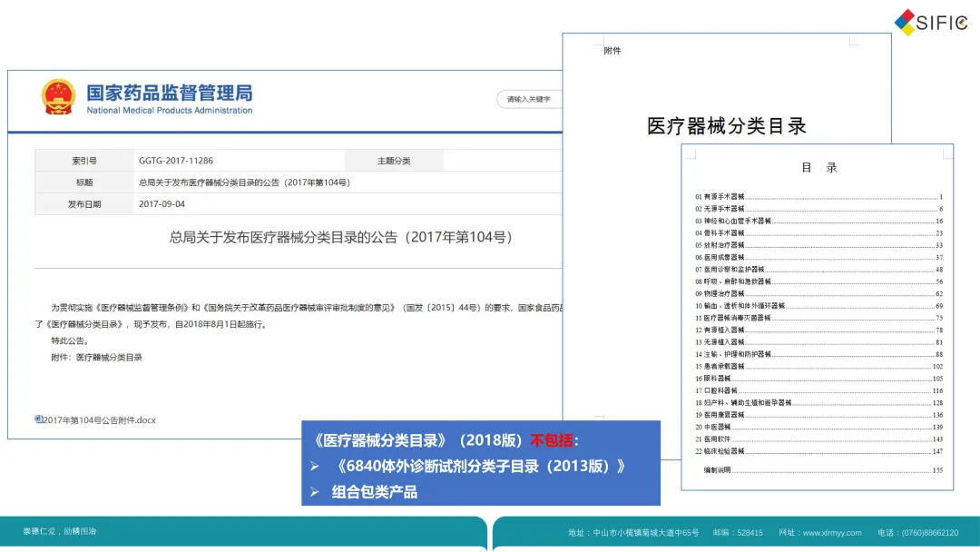Open TOC entry 15 患者承载器械
The height and width of the screenshot is (552, 980).
818,367
